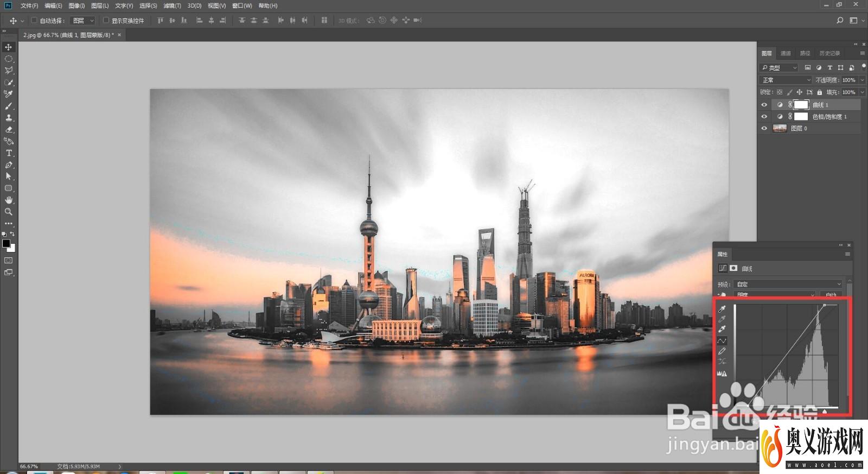The image size is (868, 474).
Task: Open the 类型 layer filter dropdown
Action: (778, 67)
